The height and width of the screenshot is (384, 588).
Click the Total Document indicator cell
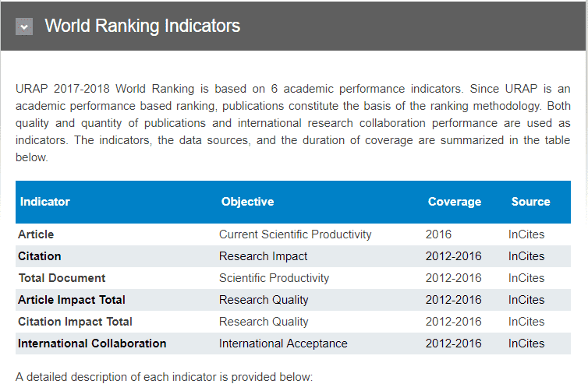point(62,278)
